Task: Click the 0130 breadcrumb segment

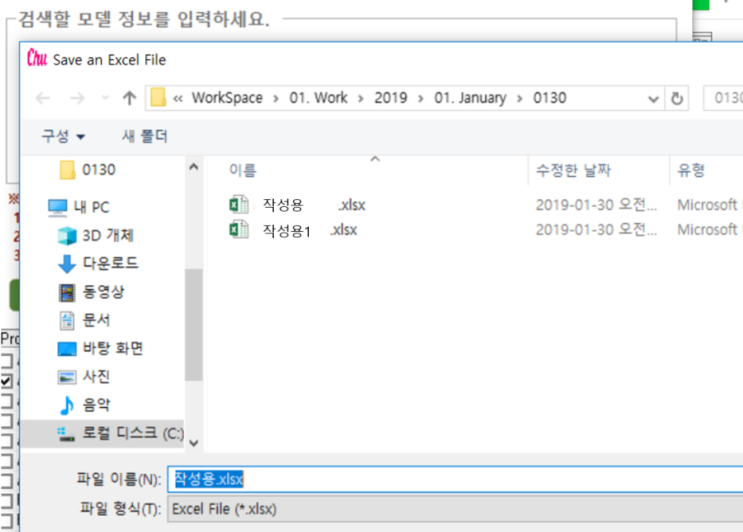Action: (550, 98)
